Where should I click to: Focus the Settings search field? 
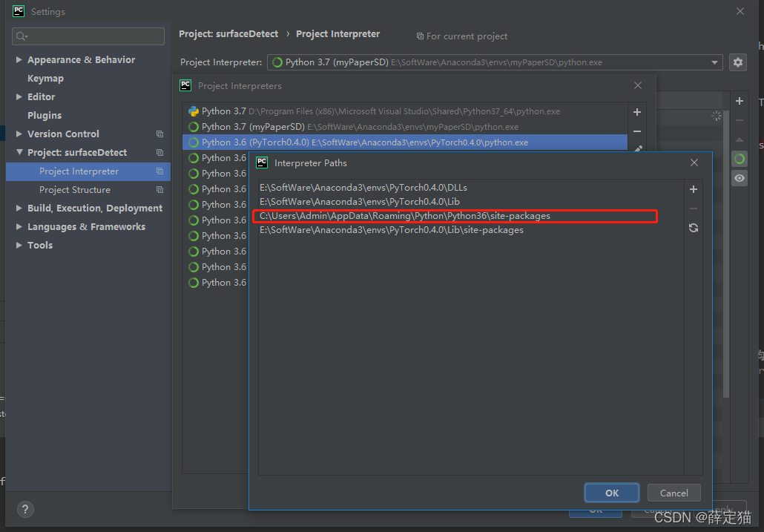point(88,36)
